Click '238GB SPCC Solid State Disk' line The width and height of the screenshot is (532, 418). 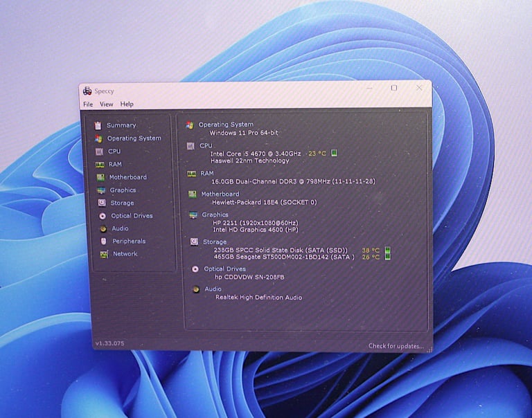(281, 251)
